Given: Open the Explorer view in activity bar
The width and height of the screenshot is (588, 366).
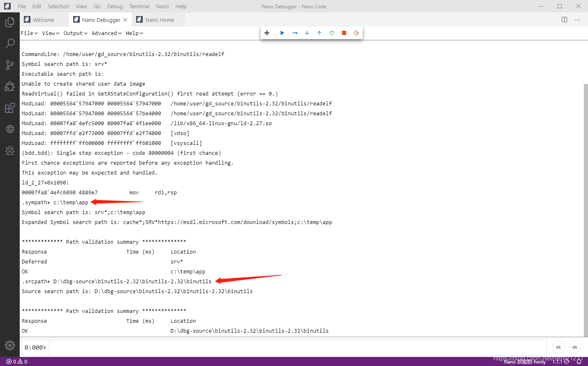Looking at the screenshot, I should (10, 22).
